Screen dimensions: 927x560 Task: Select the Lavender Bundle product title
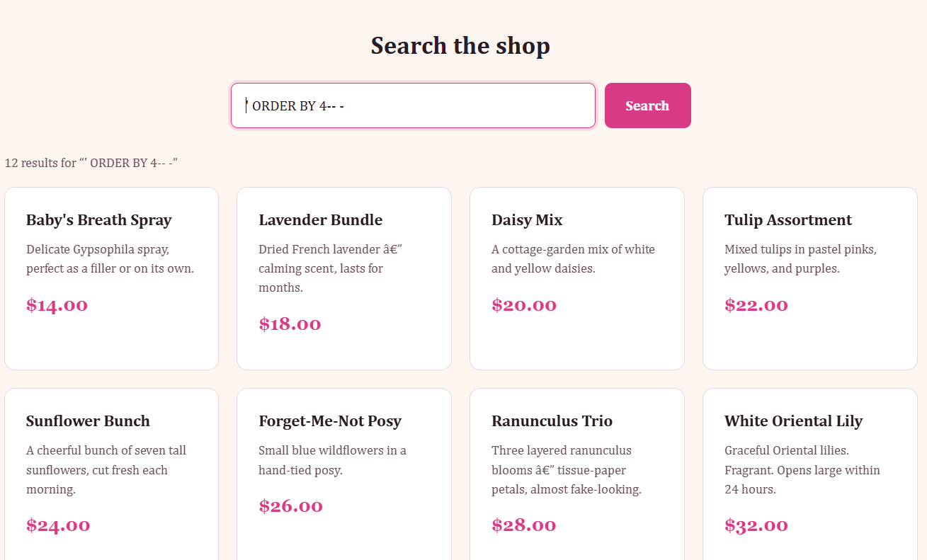point(320,220)
